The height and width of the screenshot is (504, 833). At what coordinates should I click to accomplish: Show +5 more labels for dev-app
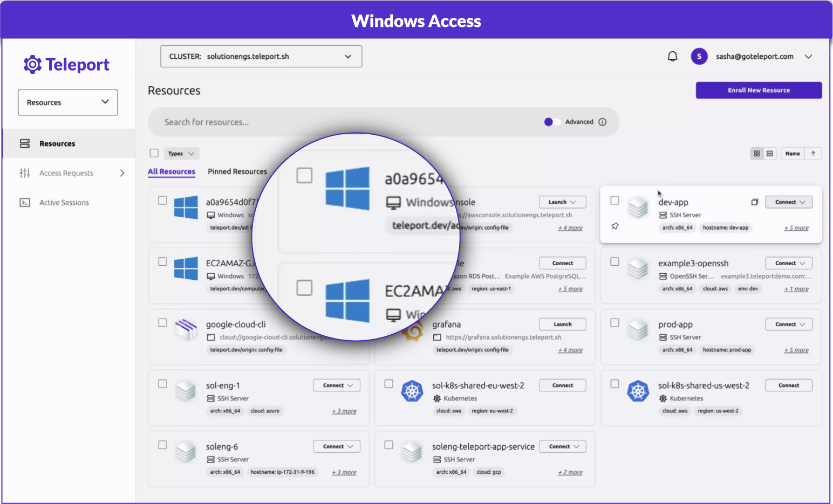[796, 228]
